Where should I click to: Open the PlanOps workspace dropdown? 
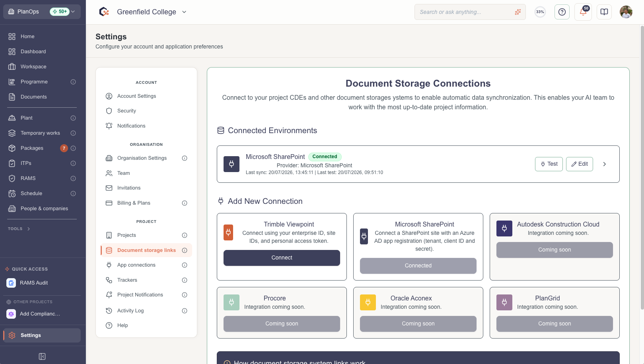point(42,12)
